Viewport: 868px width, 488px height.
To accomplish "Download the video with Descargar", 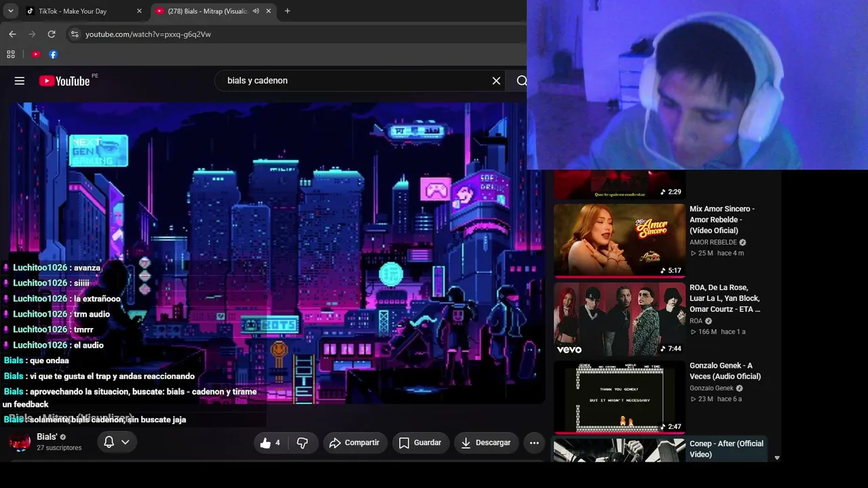I will (x=486, y=443).
